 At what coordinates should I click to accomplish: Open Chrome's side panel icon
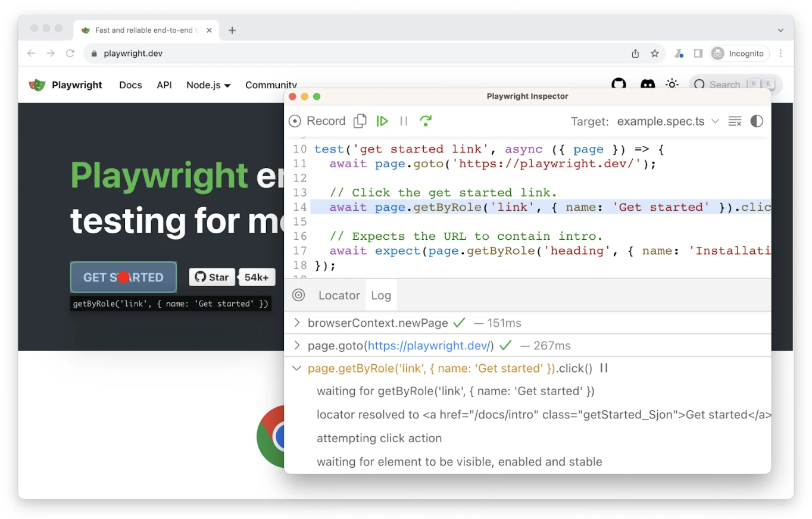[x=698, y=54]
